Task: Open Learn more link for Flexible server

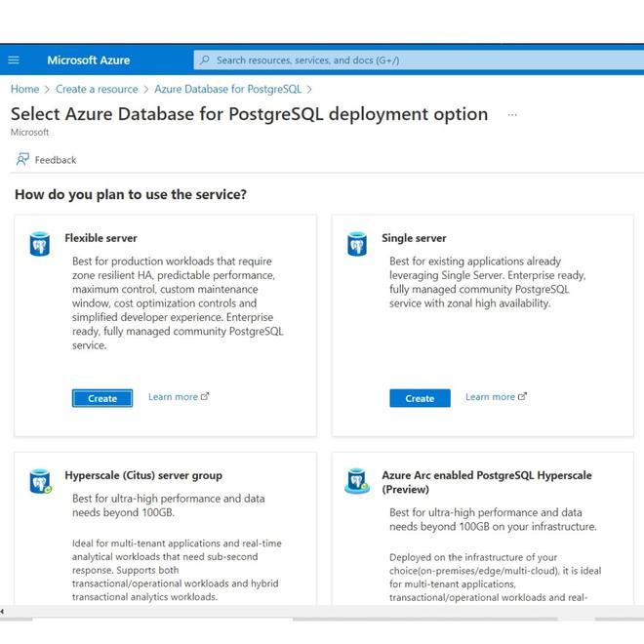Action: pyautogui.click(x=179, y=397)
